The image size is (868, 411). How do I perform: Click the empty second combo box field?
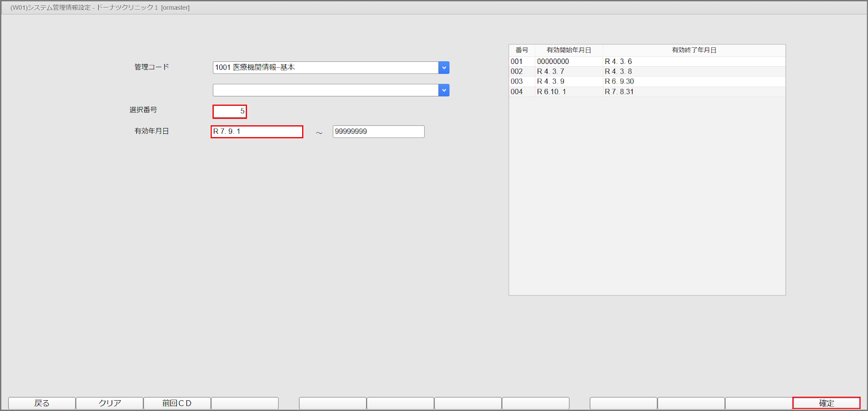pyautogui.click(x=325, y=91)
